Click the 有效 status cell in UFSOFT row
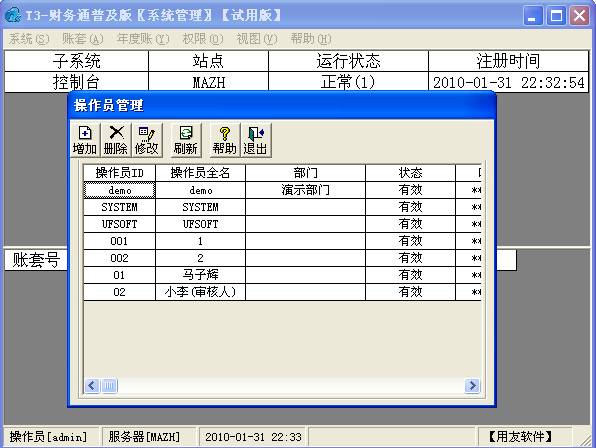 pyautogui.click(x=411, y=224)
